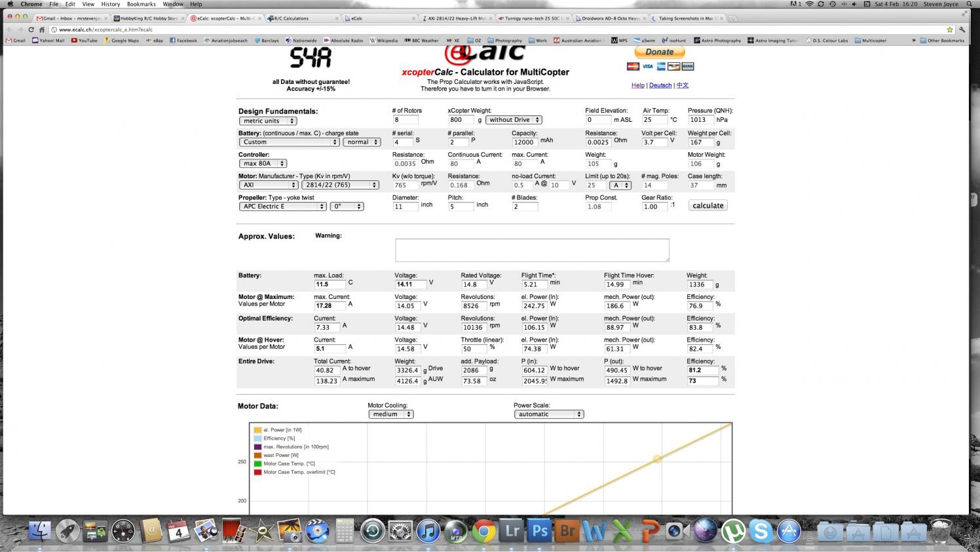The image size is (980, 552).
Task: Reload the page with the refresh icon
Action: pyautogui.click(x=31, y=30)
